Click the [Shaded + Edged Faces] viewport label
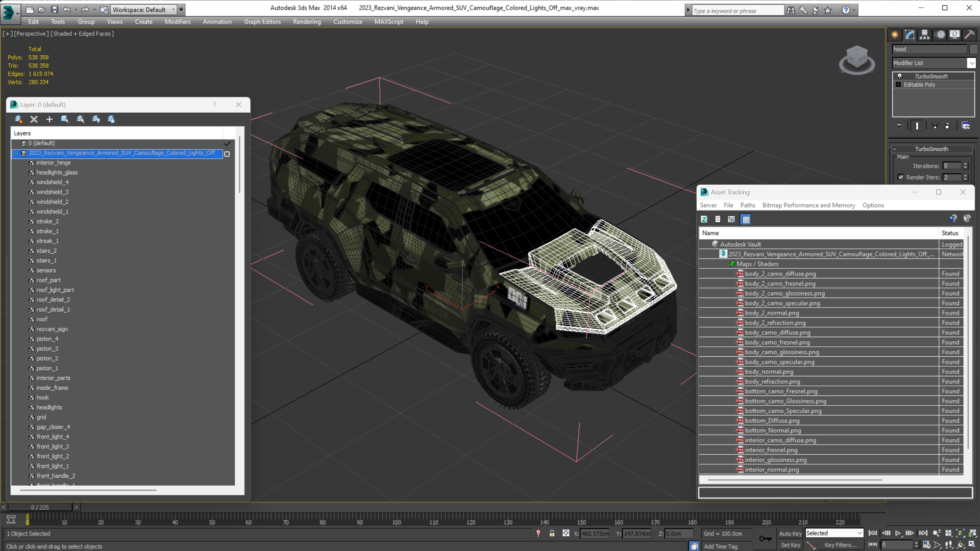This screenshot has width=980, height=551. (x=82, y=33)
